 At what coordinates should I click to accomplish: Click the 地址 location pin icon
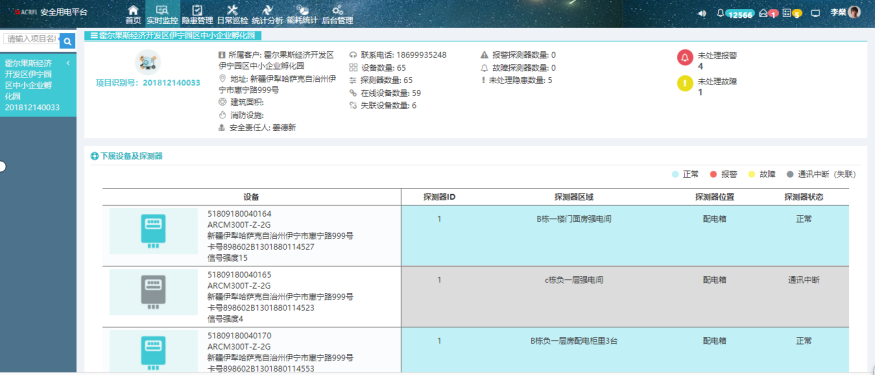[222, 78]
